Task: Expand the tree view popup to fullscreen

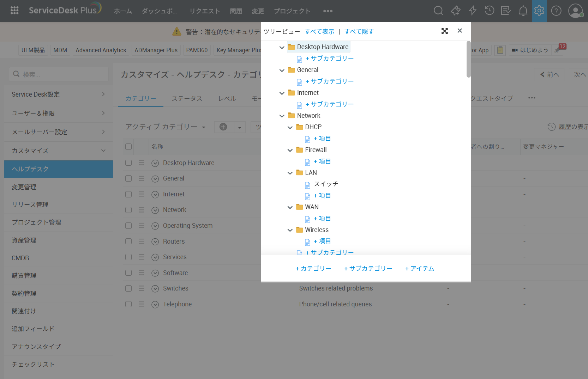Action: coord(444,31)
